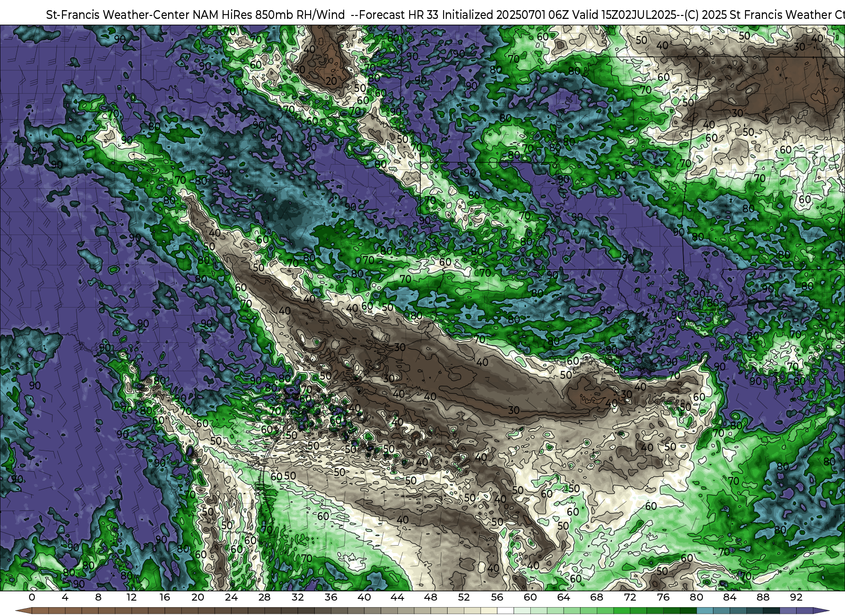Click the colorbar tick label '88'
Image resolution: width=845 pixels, height=616 pixels.
(763, 598)
